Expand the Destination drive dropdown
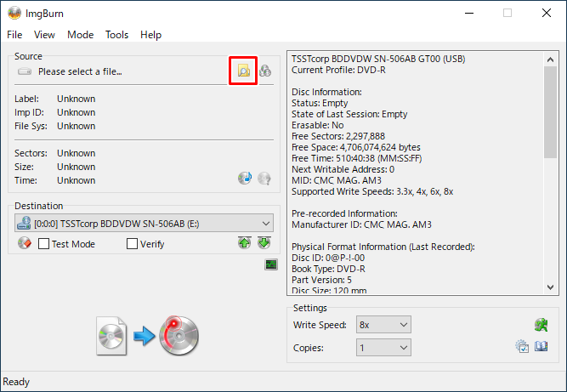The width and height of the screenshot is (567, 392). click(x=266, y=224)
